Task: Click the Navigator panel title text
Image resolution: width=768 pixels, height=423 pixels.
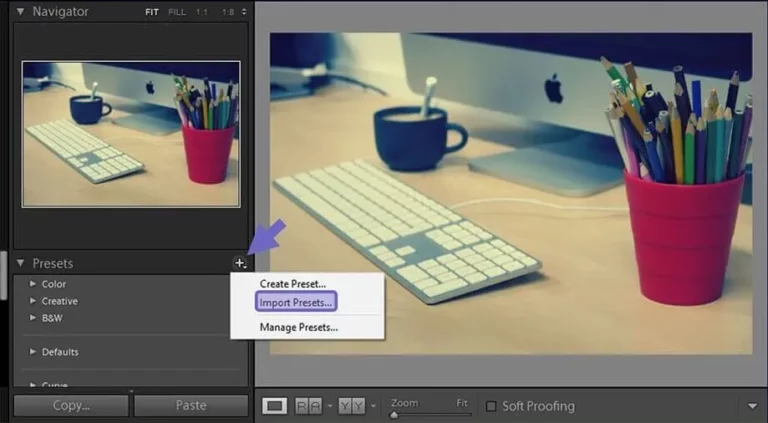Action: pyautogui.click(x=61, y=12)
